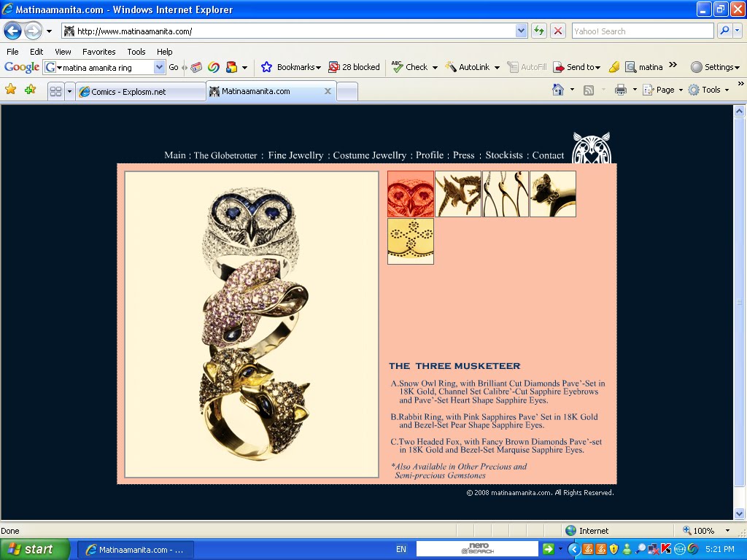
Task: Open the Contact link
Action: click(x=548, y=155)
